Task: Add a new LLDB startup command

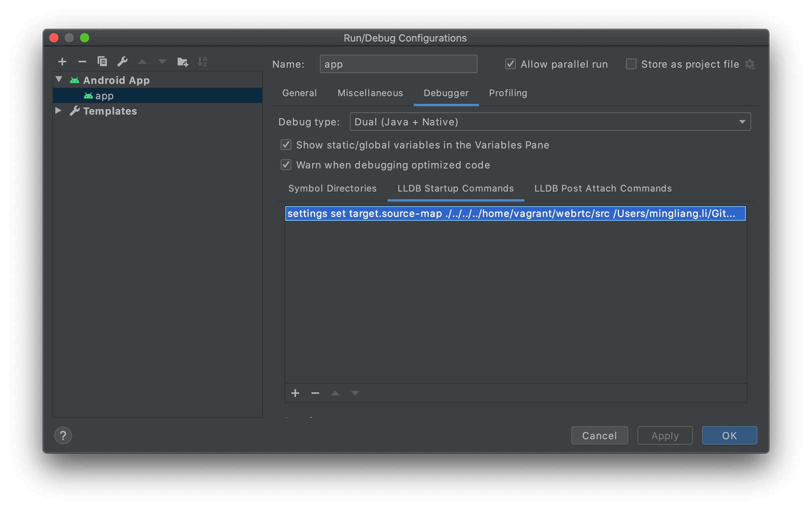Action: tap(295, 393)
